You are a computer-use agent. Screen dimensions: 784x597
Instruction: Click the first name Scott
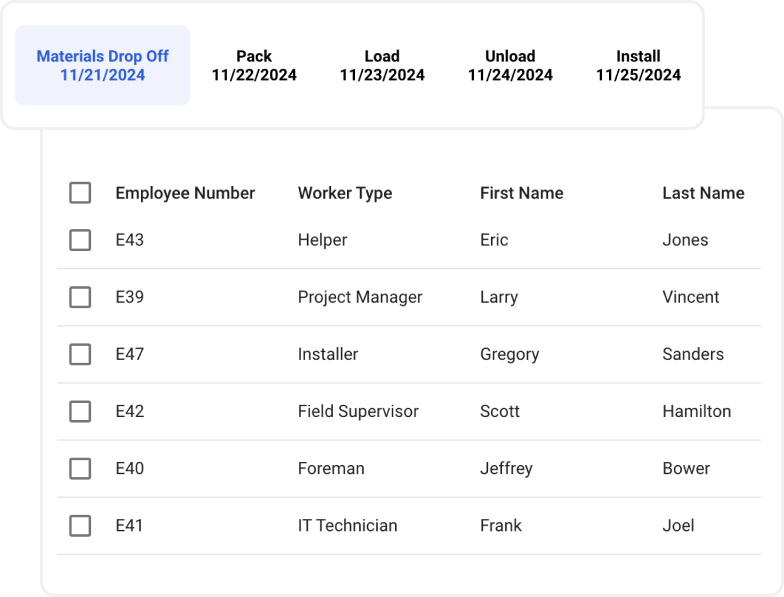pyautogui.click(x=500, y=412)
